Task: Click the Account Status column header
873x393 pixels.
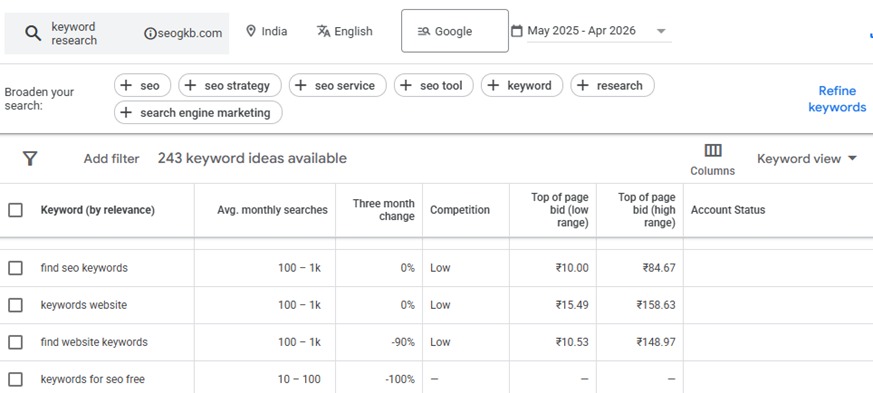Action: pos(728,210)
